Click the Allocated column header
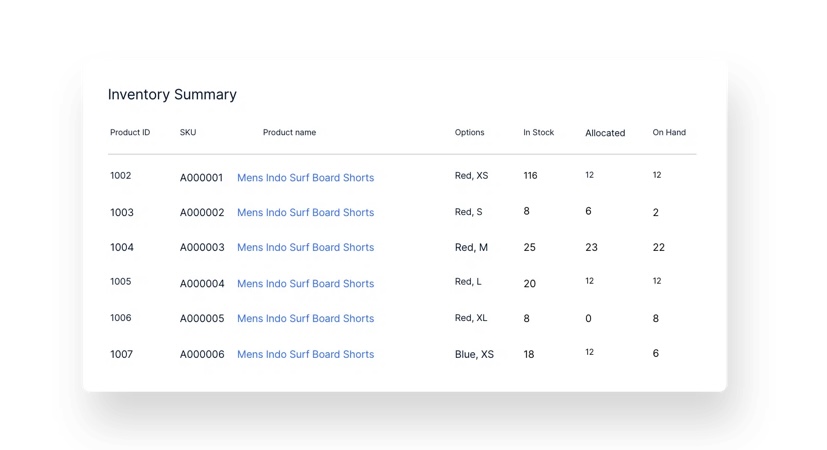The image size is (827, 450). 605,133
